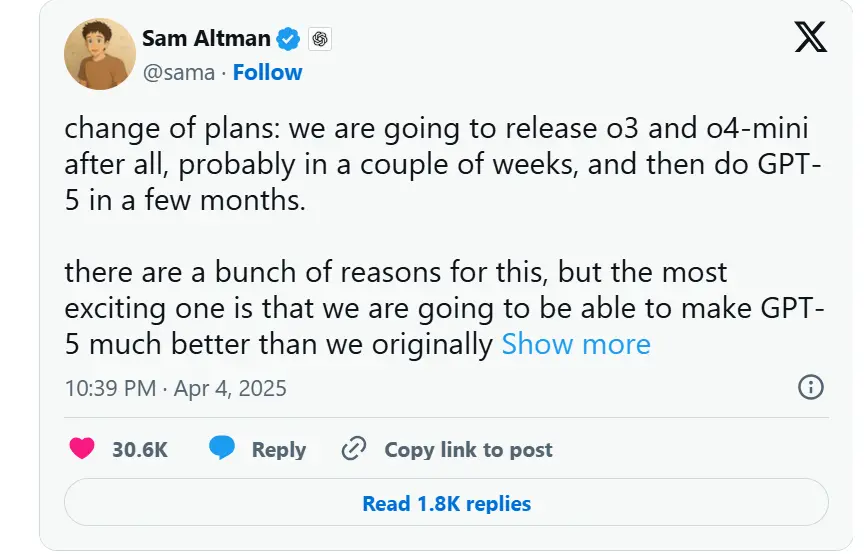Viewport: 864px width, 554px height.
Task: Click the 30.6K likes count
Action: point(139,450)
